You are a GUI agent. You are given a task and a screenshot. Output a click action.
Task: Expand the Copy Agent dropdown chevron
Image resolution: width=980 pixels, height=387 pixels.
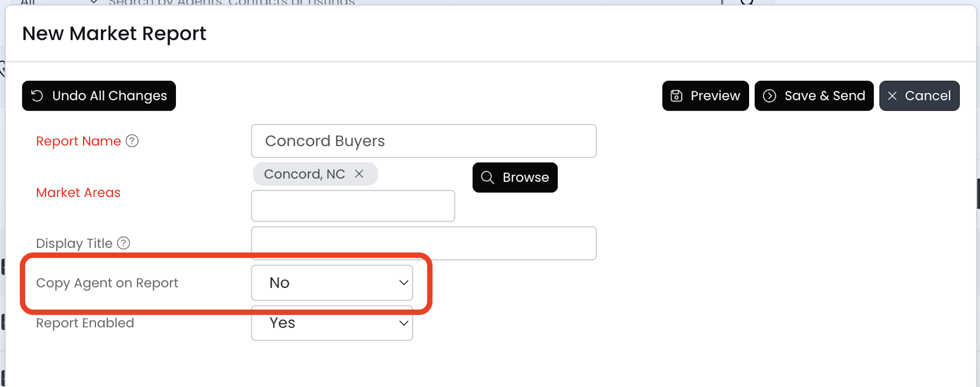(x=404, y=283)
